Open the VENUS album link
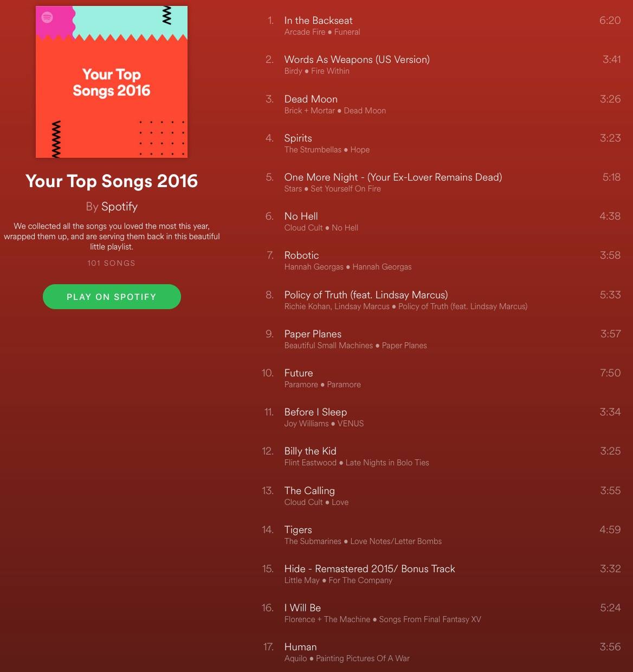633x672 pixels. click(x=351, y=424)
